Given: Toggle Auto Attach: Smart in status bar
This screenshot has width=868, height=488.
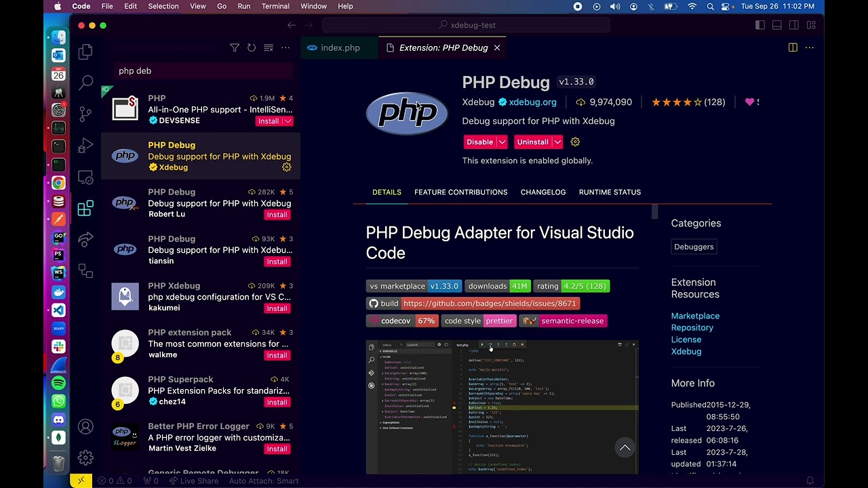Looking at the screenshot, I should (264, 481).
